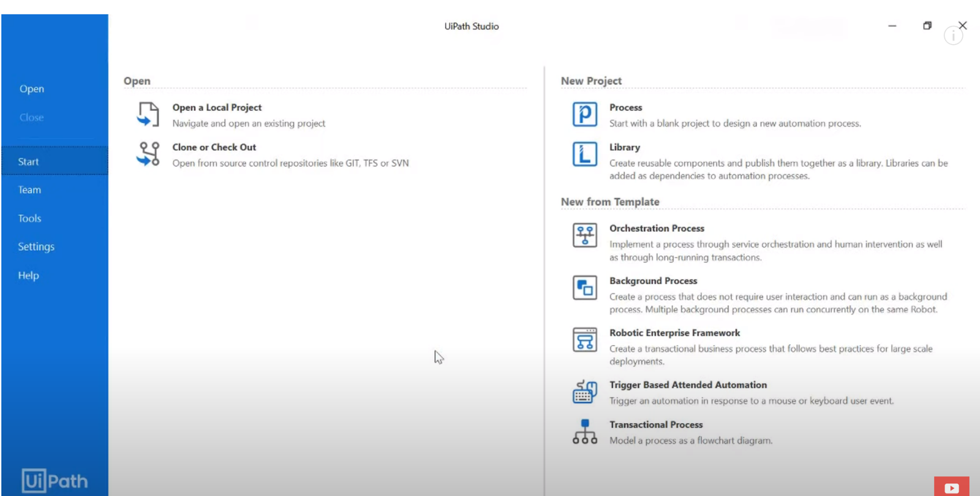Open the Settings tab
The image size is (980, 496).
click(x=36, y=246)
